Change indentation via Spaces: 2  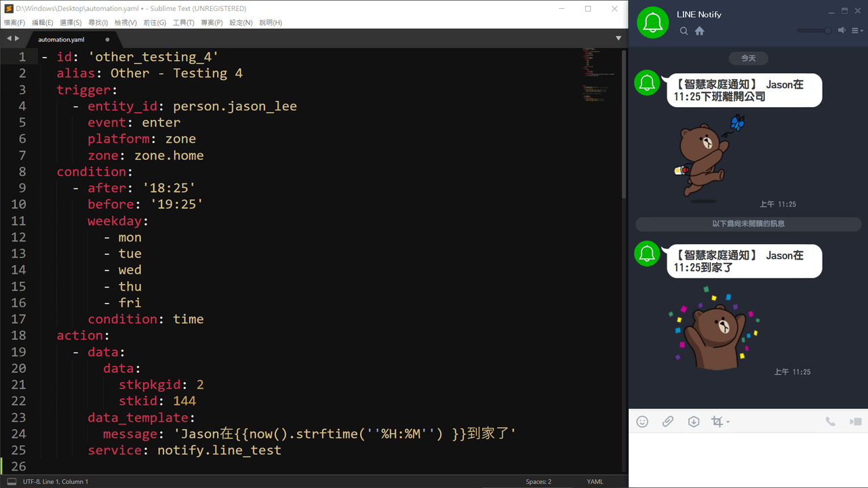coord(538,481)
